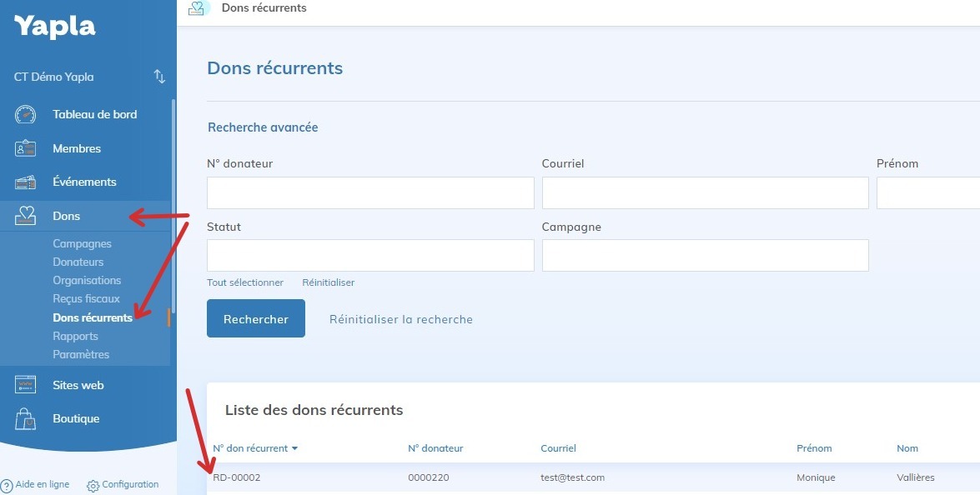The width and height of the screenshot is (980, 495).
Task: Open the Aide en ligne help icon
Action: click(7, 485)
